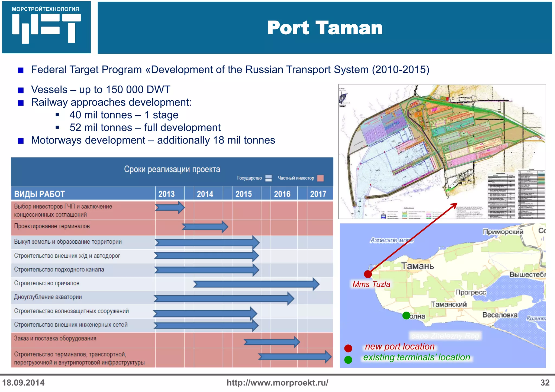Click the Morstroytechnologia company logo

tap(46, 27)
